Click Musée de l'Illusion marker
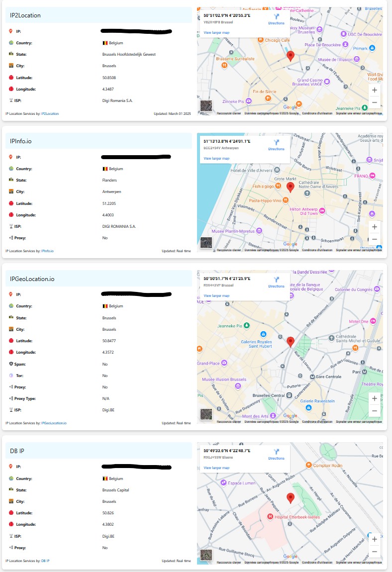The height and width of the screenshot is (572, 392). point(357,59)
